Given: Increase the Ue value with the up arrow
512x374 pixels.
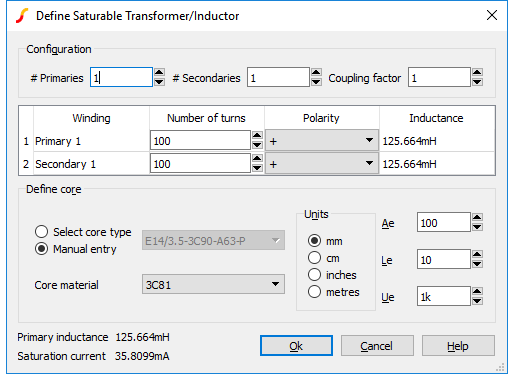Looking at the screenshot, I should [477, 292].
